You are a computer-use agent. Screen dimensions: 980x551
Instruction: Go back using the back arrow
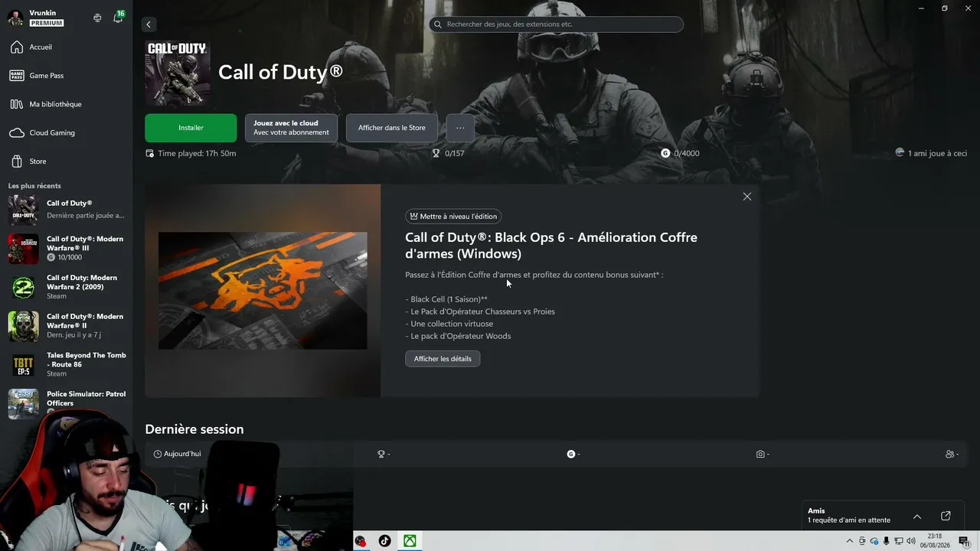[149, 24]
